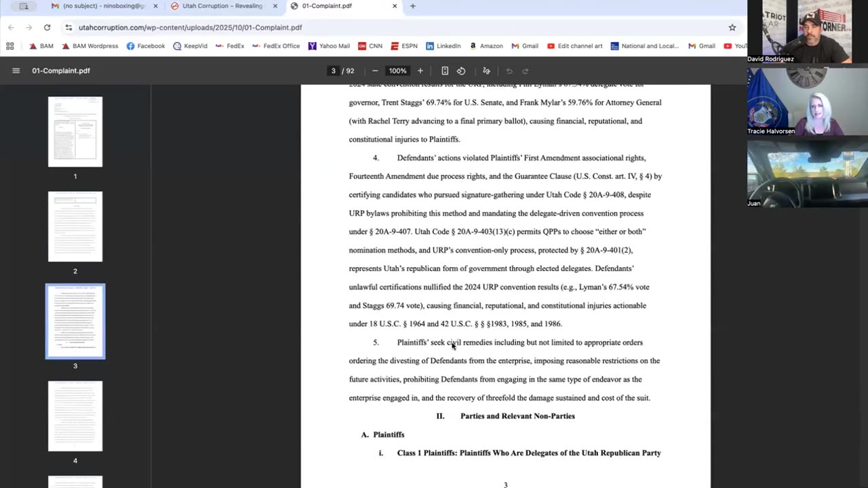Screen dimensions: 868x488
Task: Open a new browser tab
Action: [413, 6]
